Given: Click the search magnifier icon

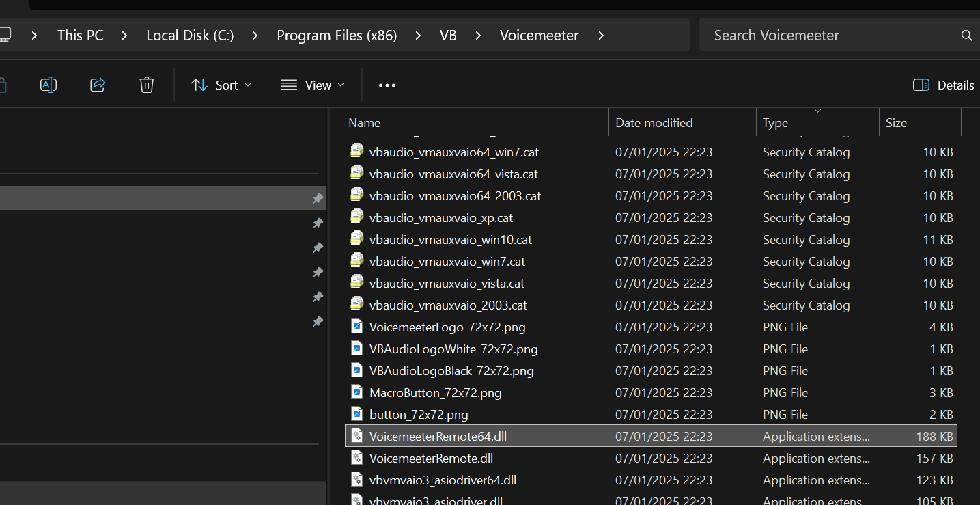Looking at the screenshot, I should pyautogui.click(x=966, y=36).
